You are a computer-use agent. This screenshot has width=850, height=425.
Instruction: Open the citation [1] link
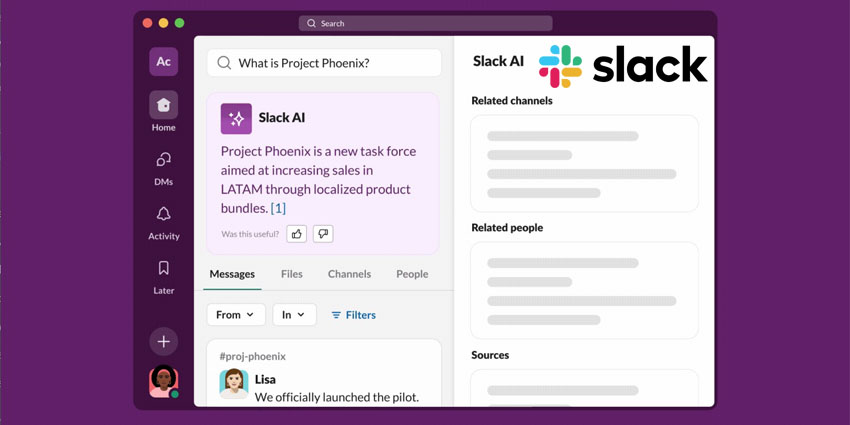[278, 208]
